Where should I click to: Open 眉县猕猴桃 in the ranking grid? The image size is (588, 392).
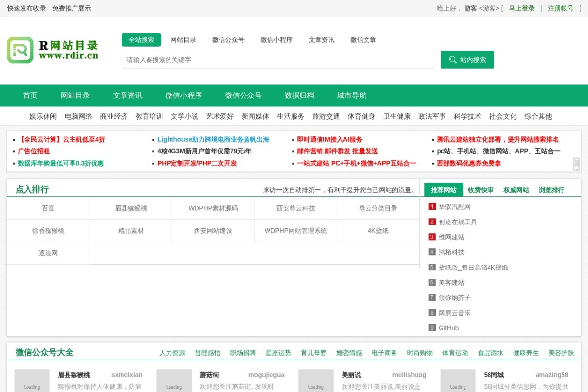point(131,208)
